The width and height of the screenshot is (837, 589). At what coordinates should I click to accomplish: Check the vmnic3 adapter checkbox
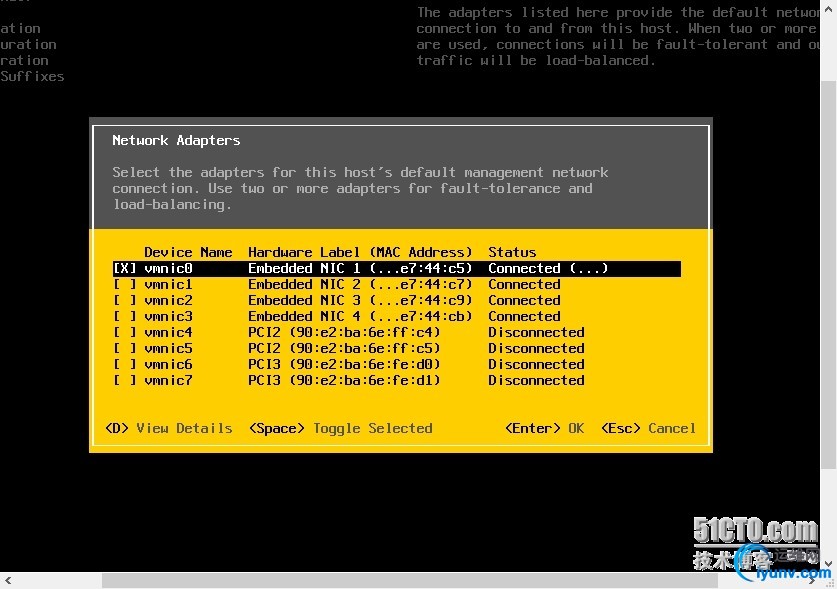pyautogui.click(x=124, y=317)
